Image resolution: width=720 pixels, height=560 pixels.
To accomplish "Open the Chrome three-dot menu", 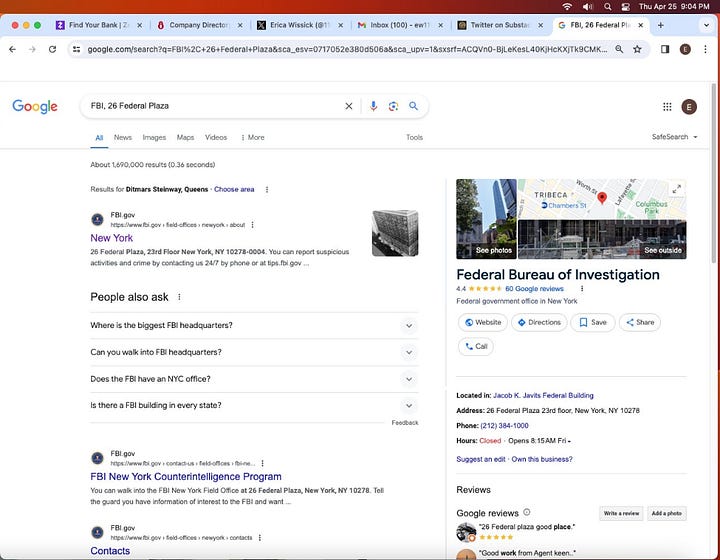I will (705, 49).
